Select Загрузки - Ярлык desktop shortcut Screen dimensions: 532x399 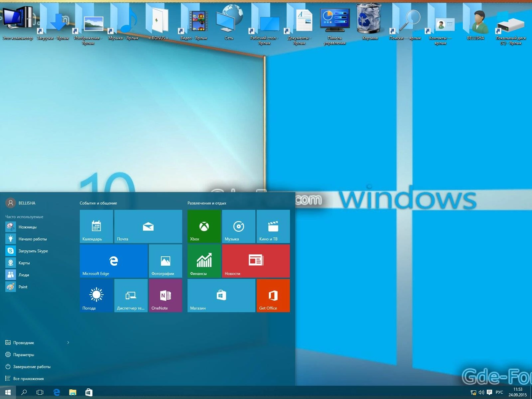53,23
